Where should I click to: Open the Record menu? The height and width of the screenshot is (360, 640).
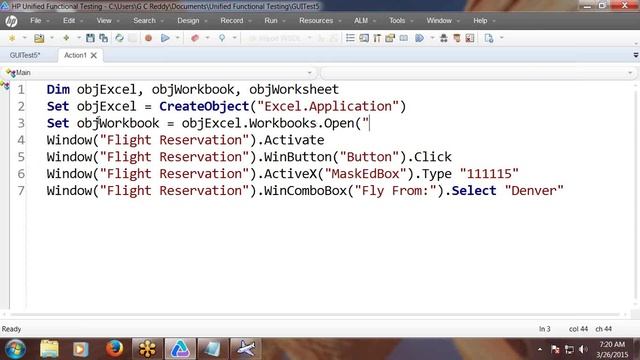point(231,20)
